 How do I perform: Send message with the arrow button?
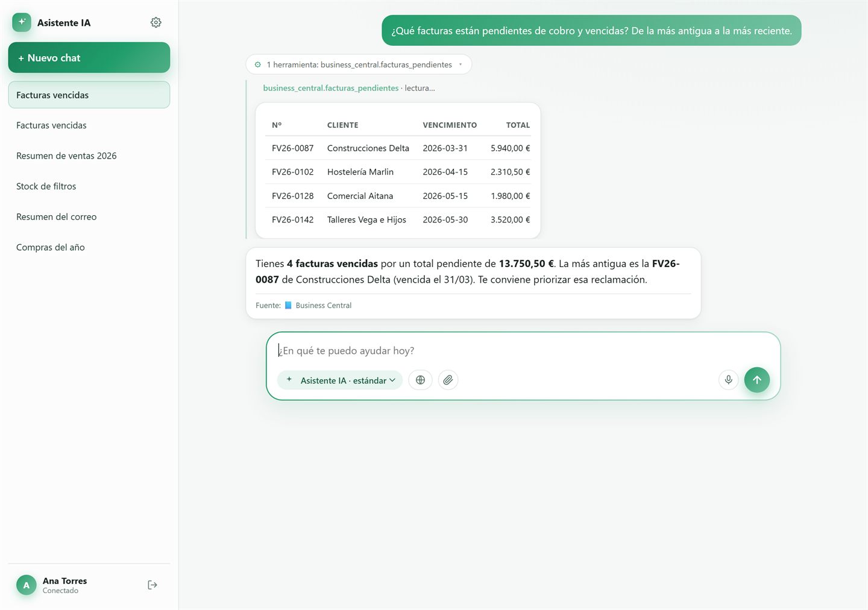(756, 380)
